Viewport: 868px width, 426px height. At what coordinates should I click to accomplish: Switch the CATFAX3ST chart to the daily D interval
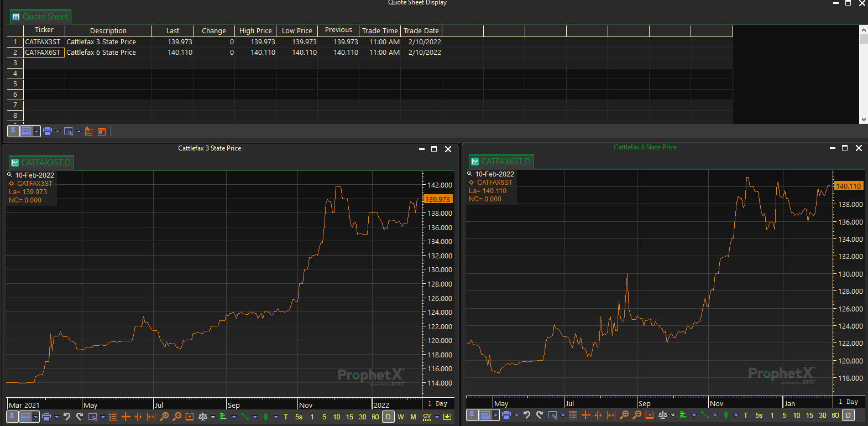(388, 417)
